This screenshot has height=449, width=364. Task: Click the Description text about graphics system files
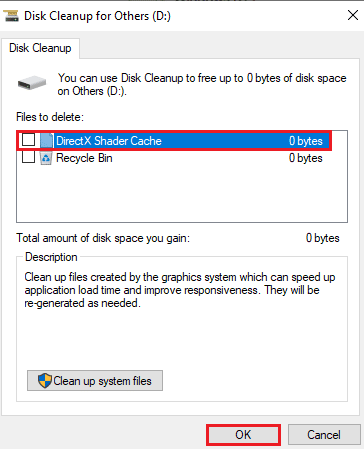coord(180,290)
